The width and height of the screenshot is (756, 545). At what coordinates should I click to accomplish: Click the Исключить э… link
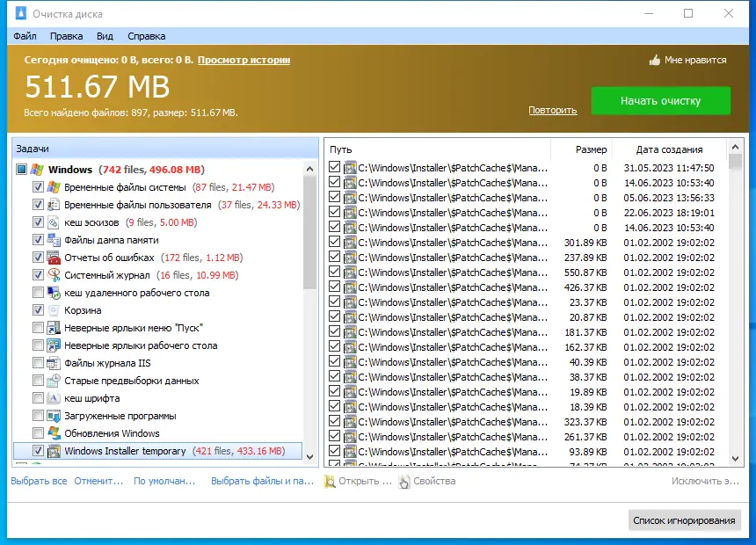[705, 481]
